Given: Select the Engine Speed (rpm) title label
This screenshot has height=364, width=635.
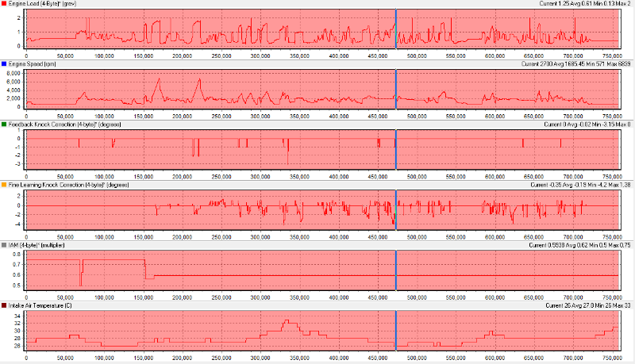Looking at the screenshot, I should 36,64.
